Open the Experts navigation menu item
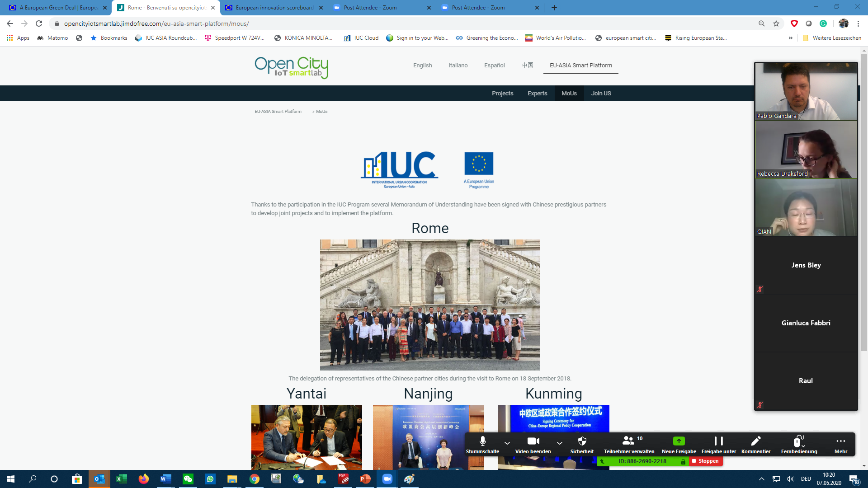Image resolution: width=868 pixels, height=488 pixels. pos(537,94)
